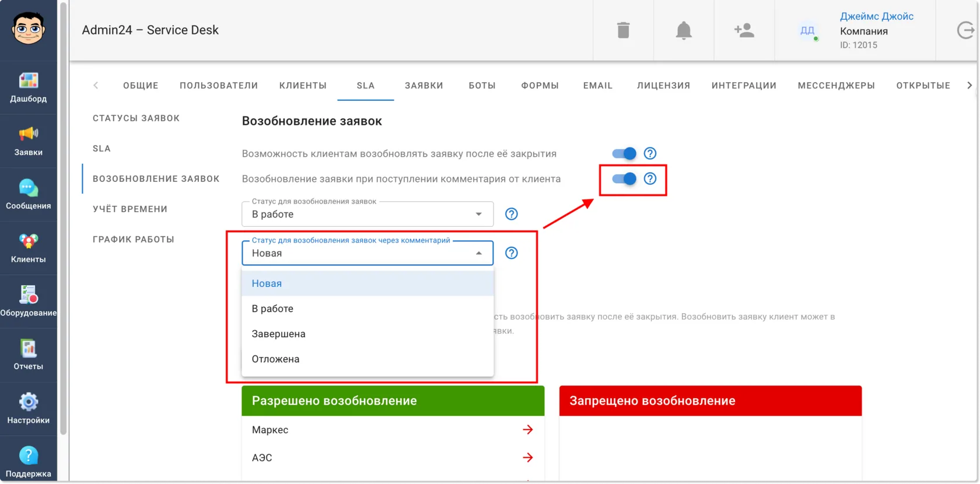Open Поддержка in the sidebar
Viewport: 980px width, 484px height.
pos(29,462)
